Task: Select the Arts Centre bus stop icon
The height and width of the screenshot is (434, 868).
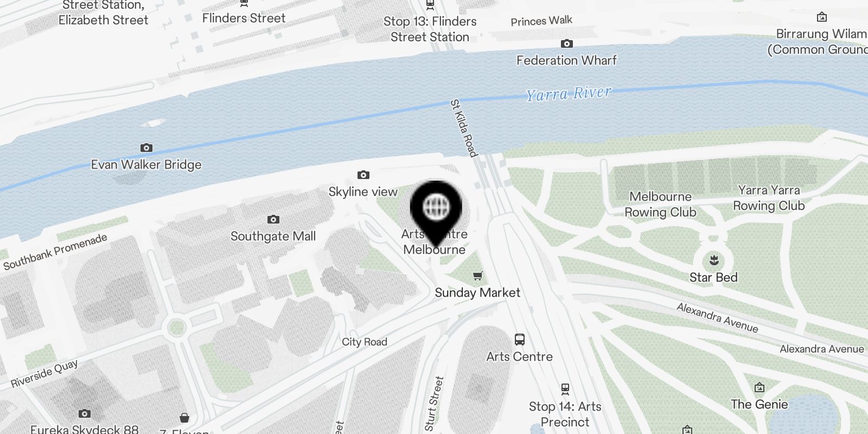Action: [x=519, y=340]
